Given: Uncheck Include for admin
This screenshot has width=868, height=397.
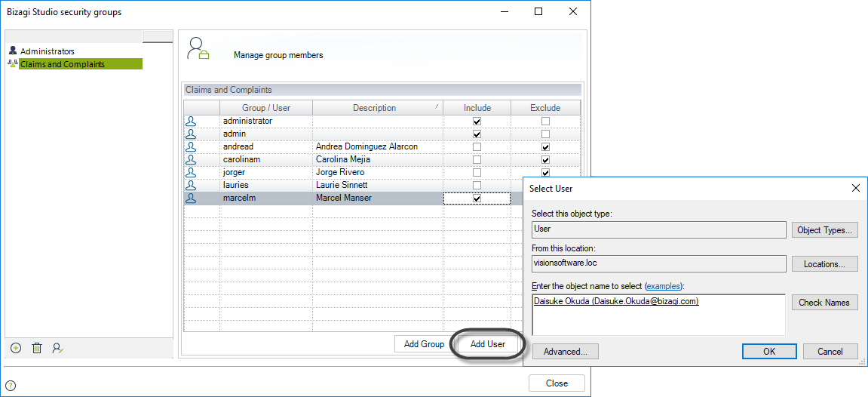Looking at the screenshot, I should (477, 134).
